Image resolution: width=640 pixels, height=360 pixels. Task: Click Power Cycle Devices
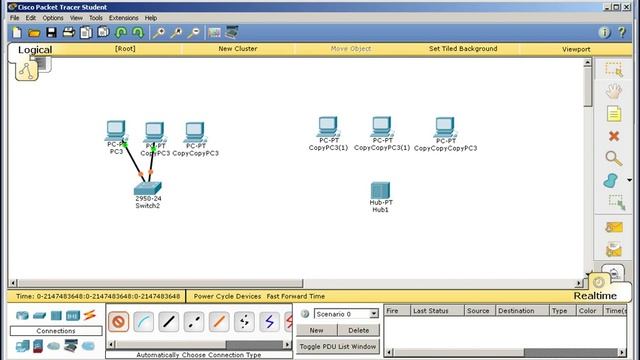pos(227,296)
